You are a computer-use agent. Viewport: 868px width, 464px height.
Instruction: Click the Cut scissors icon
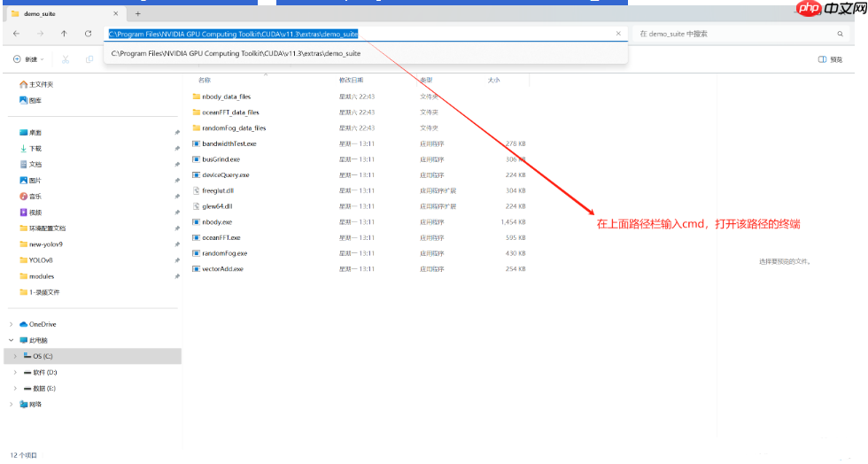[66, 59]
